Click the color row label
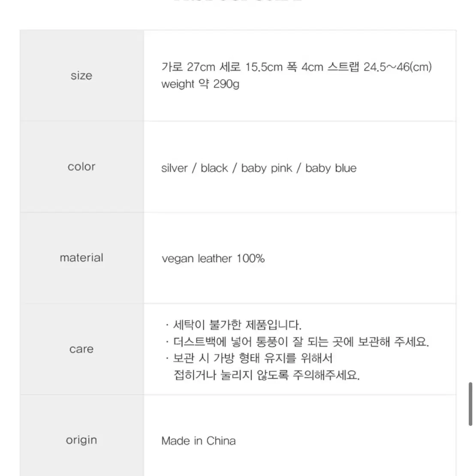Screen dimensions: 476x476 [81, 166]
